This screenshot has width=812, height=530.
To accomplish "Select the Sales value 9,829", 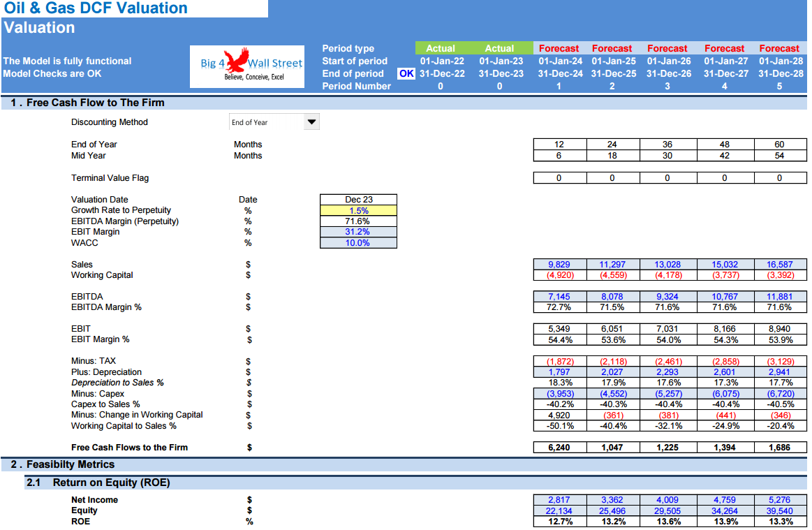I will [560, 264].
